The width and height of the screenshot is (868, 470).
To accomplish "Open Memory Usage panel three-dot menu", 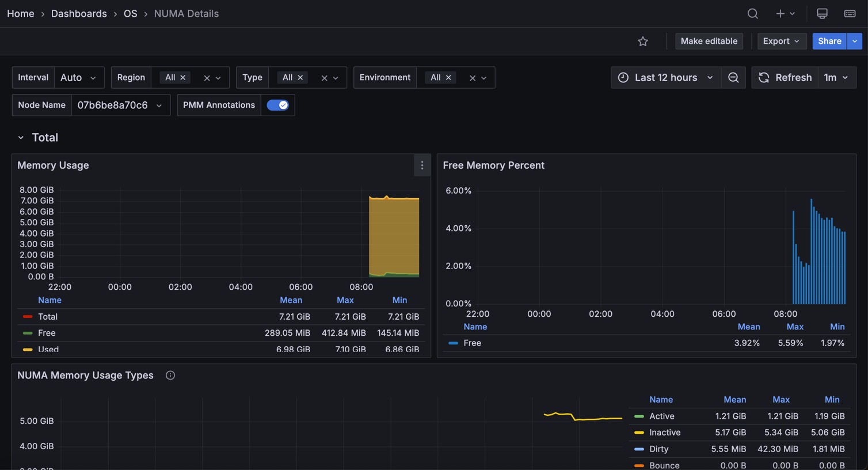I will coord(422,165).
